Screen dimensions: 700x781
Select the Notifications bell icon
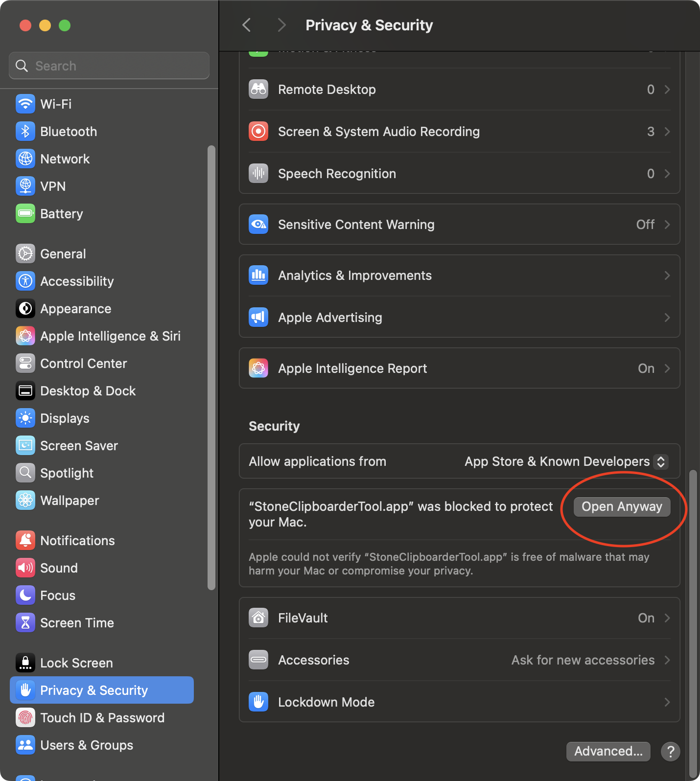click(x=25, y=540)
